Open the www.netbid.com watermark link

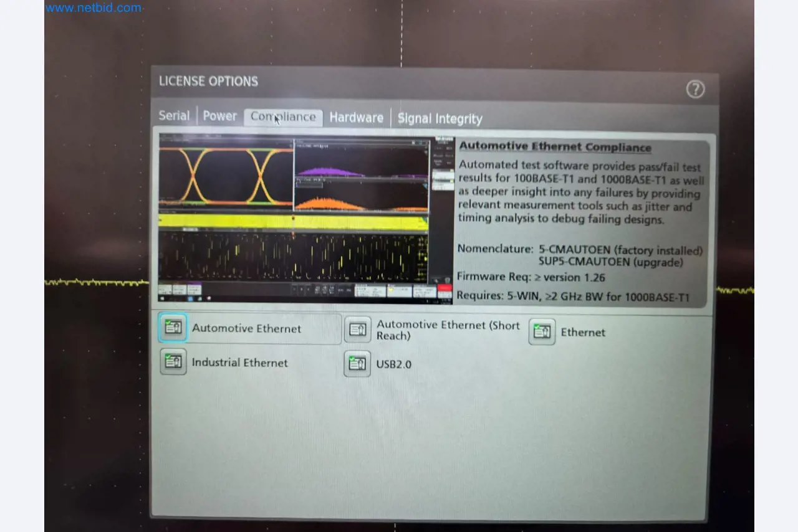tap(94, 8)
